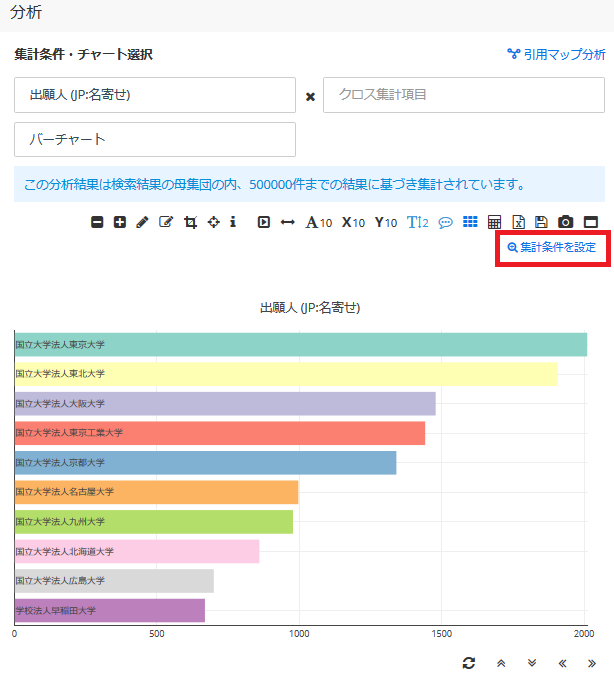Click the 国立大学法人東京大学 bar

301,345
